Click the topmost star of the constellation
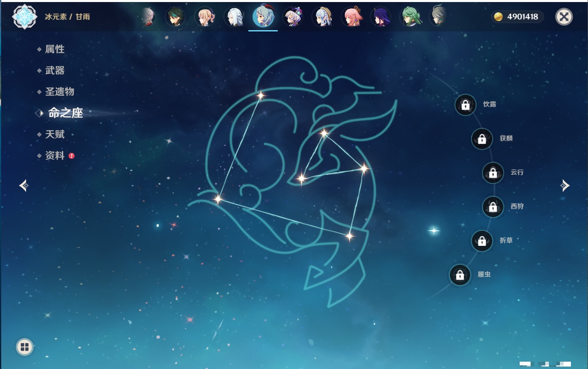588x369 pixels. (261, 96)
